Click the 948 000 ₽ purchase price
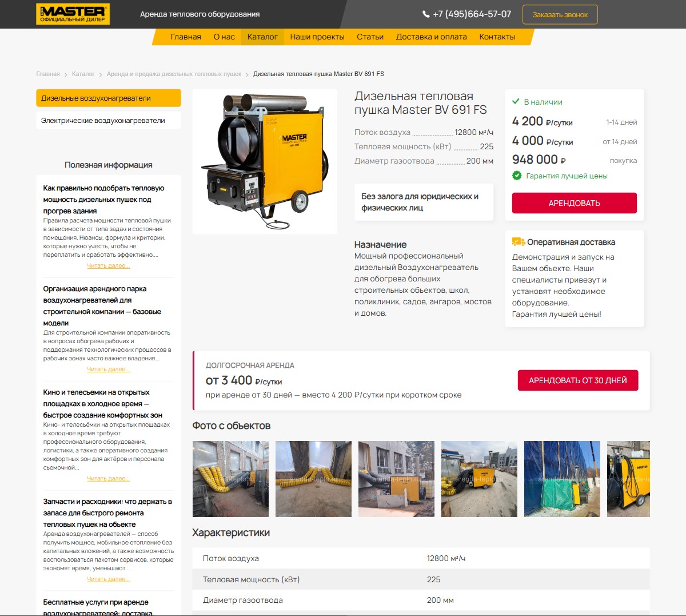Screen dimensions: 686x616 pos(539,160)
